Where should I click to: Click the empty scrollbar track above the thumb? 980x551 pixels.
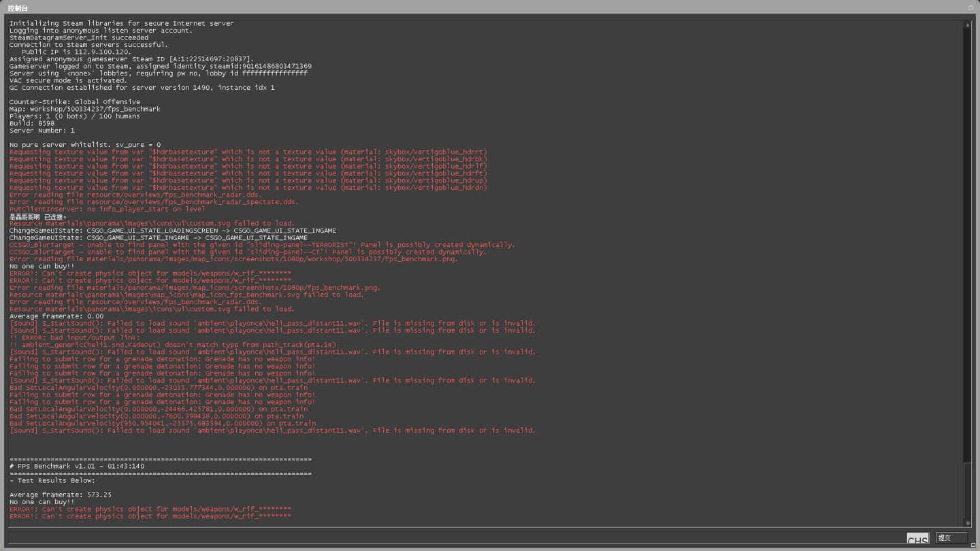pos(967,238)
